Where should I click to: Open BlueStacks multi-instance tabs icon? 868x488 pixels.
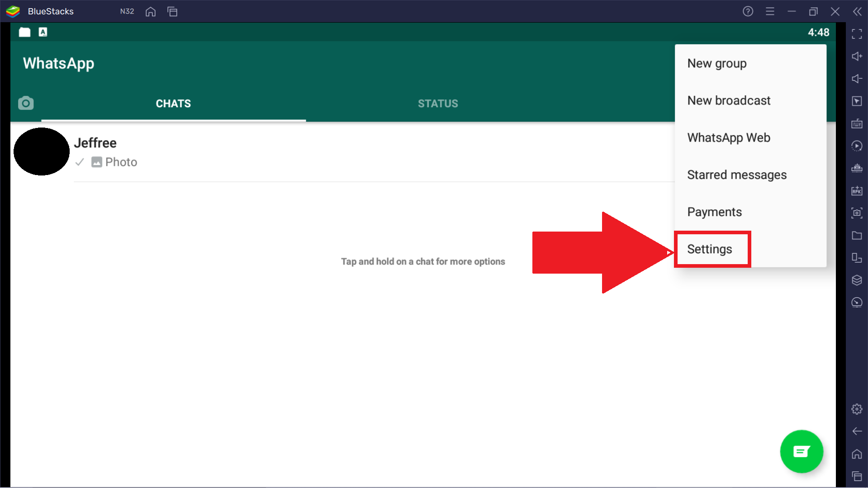[172, 12]
